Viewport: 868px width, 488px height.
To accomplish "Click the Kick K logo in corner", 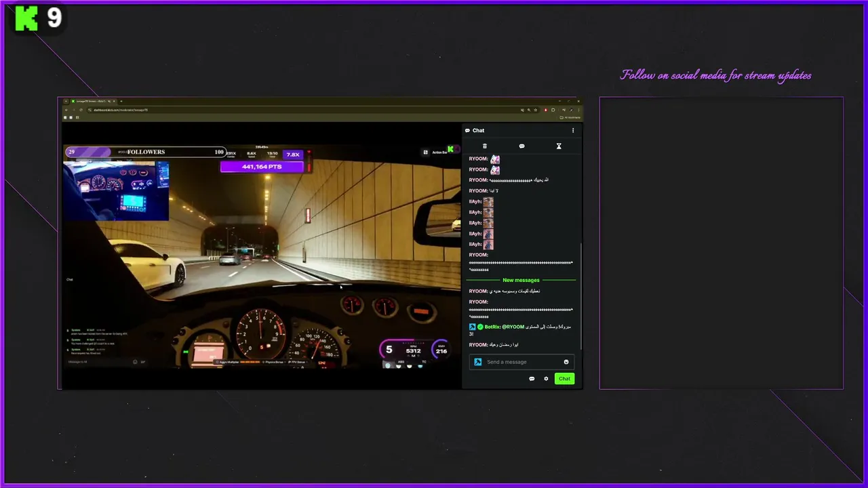I will (26, 18).
